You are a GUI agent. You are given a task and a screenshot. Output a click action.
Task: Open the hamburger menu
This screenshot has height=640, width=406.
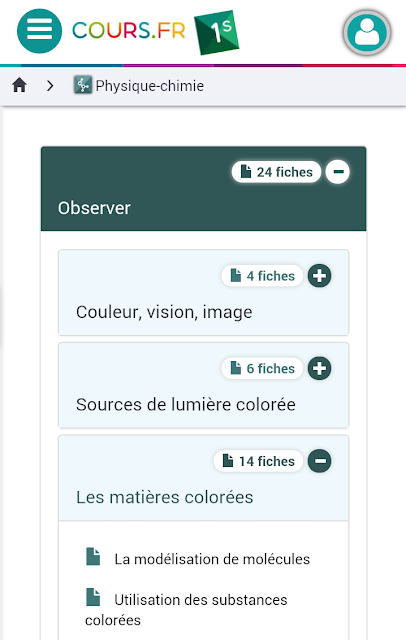[x=39, y=31]
